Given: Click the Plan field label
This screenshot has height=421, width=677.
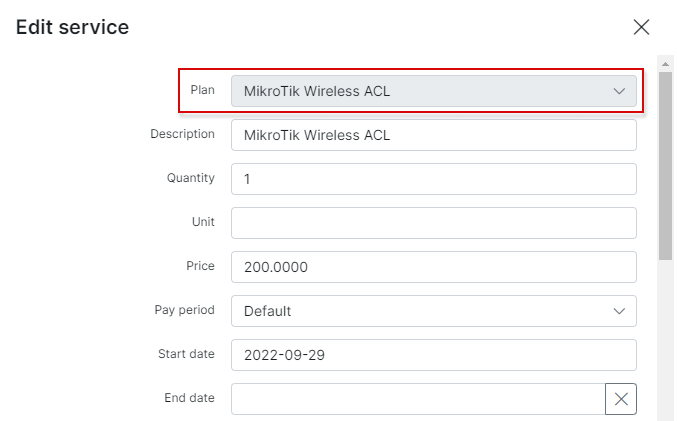Looking at the screenshot, I should click(202, 90).
